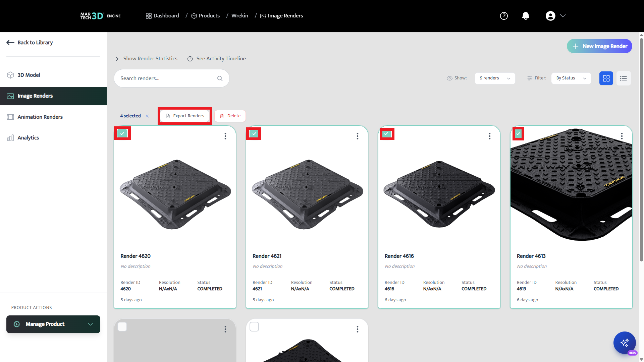The image size is (644, 362).
Task: Go to Dashboard in breadcrumb
Action: point(162,16)
